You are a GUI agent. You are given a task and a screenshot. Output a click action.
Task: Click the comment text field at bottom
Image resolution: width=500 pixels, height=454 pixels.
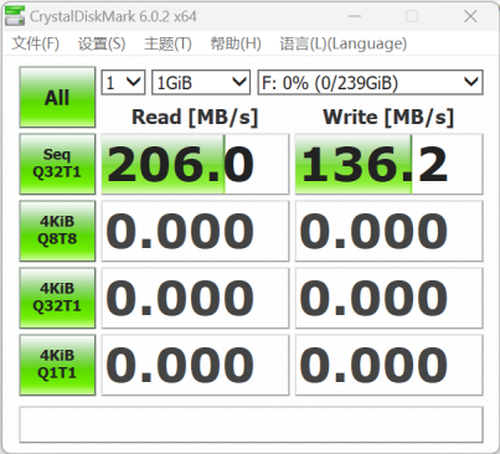(x=251, y=424)
